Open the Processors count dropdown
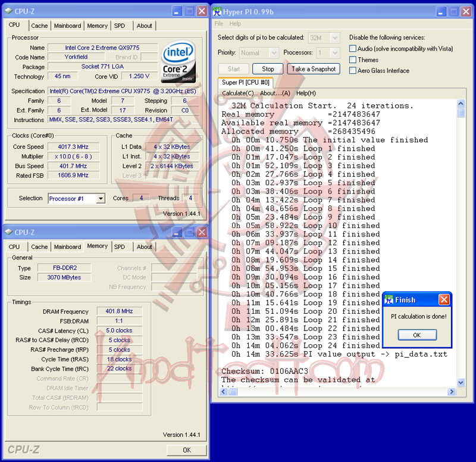Viewport: 476px width, 462px height. click(x=335, y=53)
